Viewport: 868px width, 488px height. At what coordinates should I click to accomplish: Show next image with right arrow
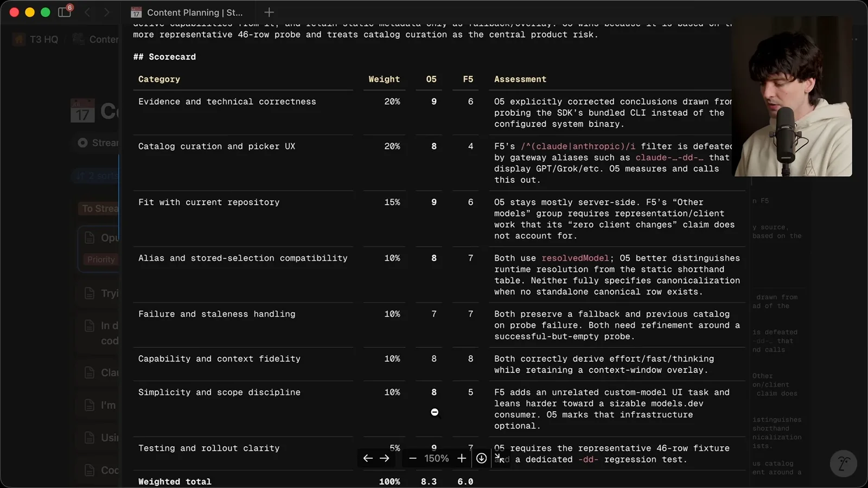[385, 458]
